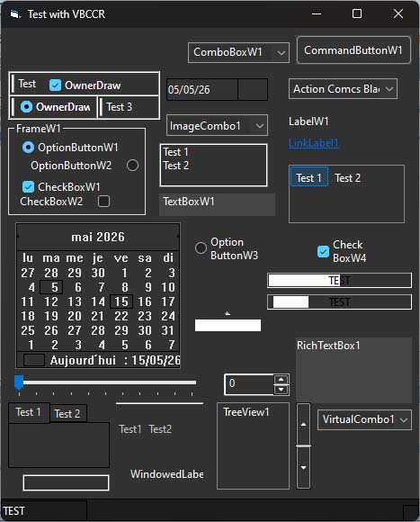Select day 31 in the calendar

167,330
